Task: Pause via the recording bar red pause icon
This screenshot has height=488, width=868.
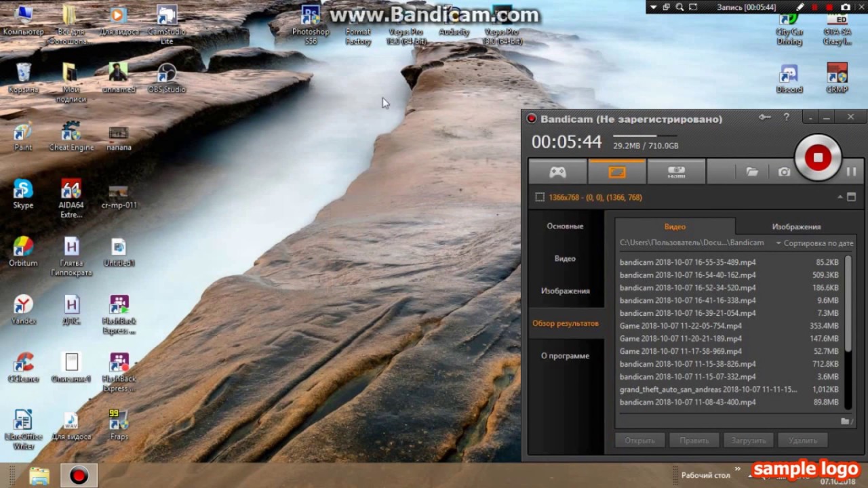Action: tap(814, 7)
